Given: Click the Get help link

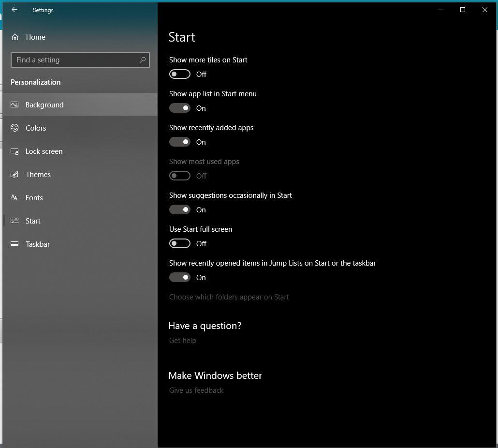Looking at the screenshot, I should pos(183,341).
